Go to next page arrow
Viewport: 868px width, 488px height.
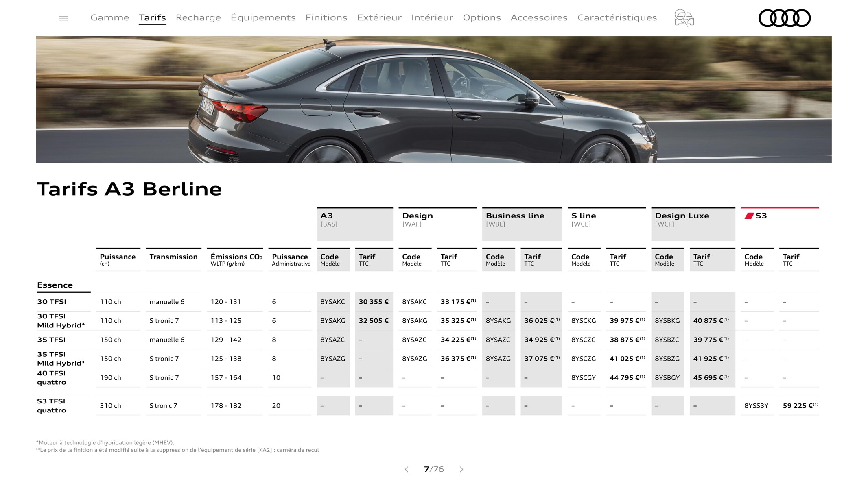[x=461, y=469]
